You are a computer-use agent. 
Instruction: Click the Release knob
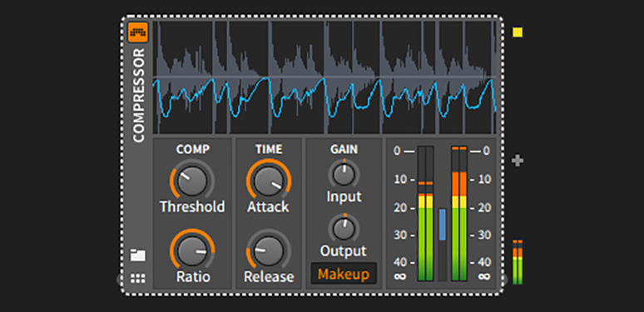coord(269,250)
